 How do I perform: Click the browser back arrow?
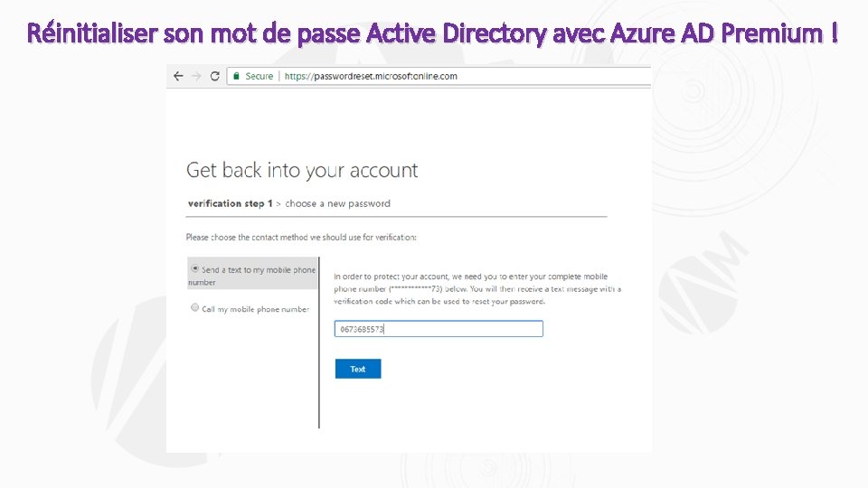point(179,77)
